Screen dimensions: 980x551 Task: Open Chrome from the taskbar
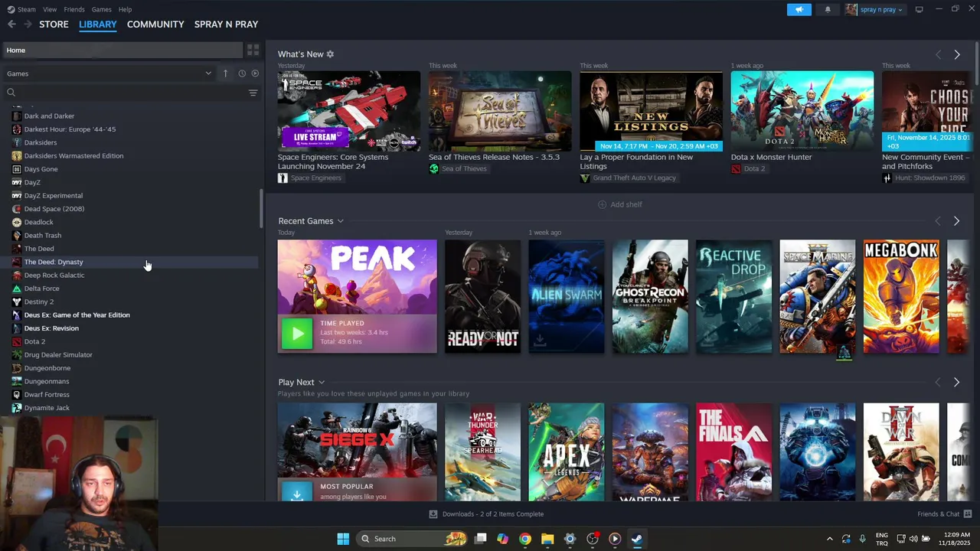[524, 539]
